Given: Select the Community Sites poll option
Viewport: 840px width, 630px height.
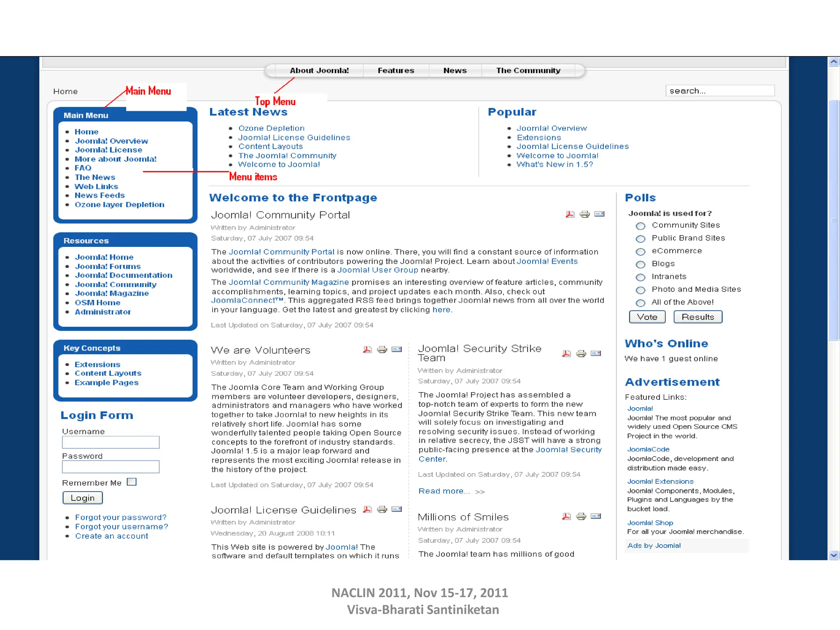Looking at the screenshot, I should [x=640, y=226].
